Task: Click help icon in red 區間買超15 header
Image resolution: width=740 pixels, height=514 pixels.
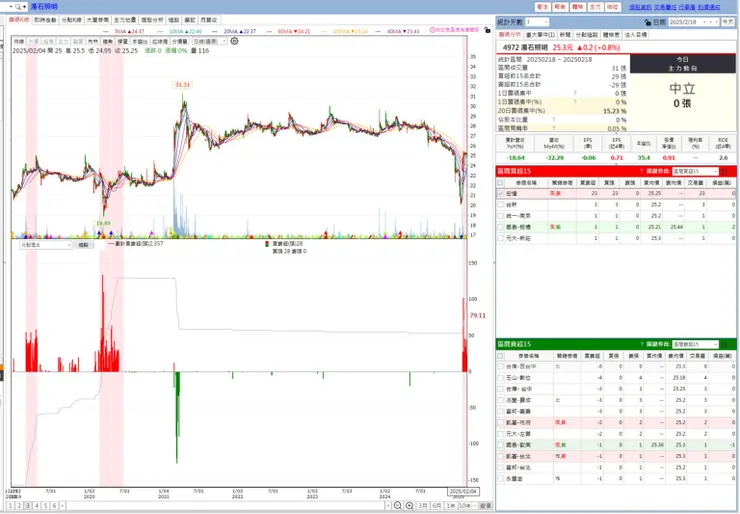Action: [x=641, y=171]
